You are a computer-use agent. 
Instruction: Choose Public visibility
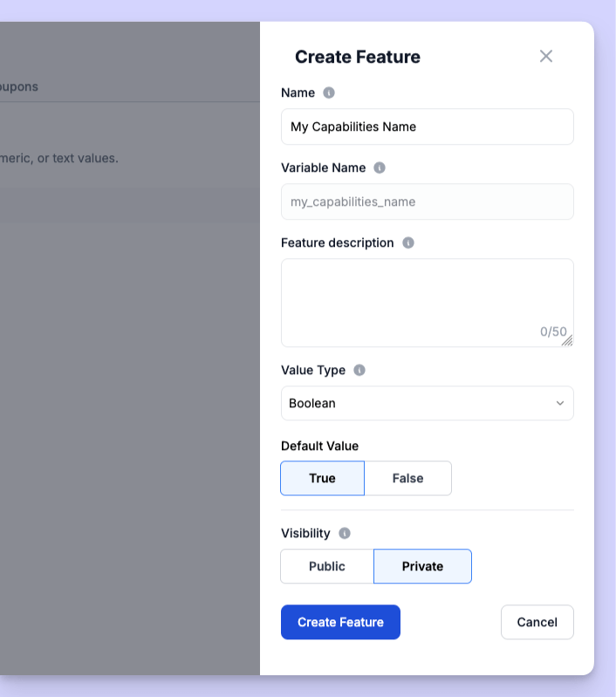pos(327,566)
